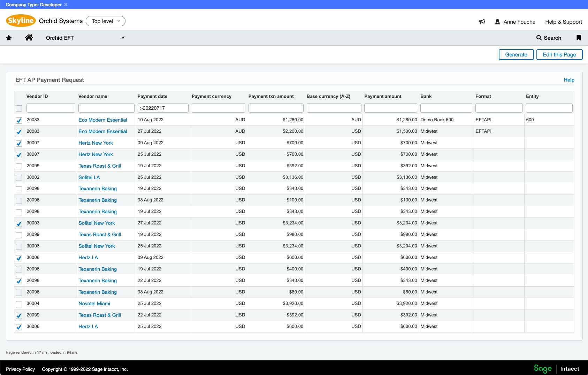Focus the Bank filter field

(446, 108)
